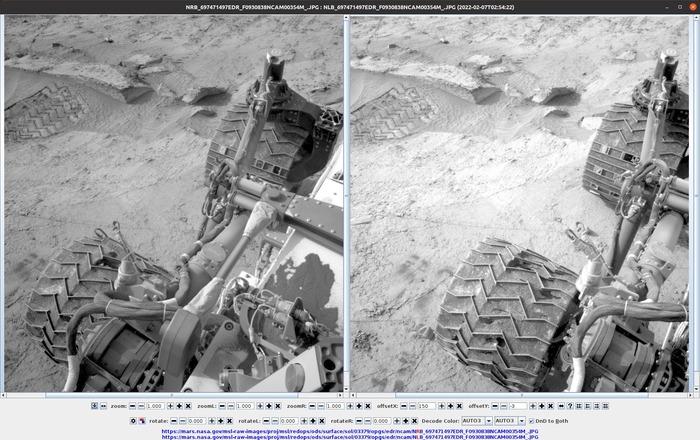Image resolution: width=700 pixels, height=440 pixels.
Task: Click the help question mark icon
Action: click(x=570, y=406)
